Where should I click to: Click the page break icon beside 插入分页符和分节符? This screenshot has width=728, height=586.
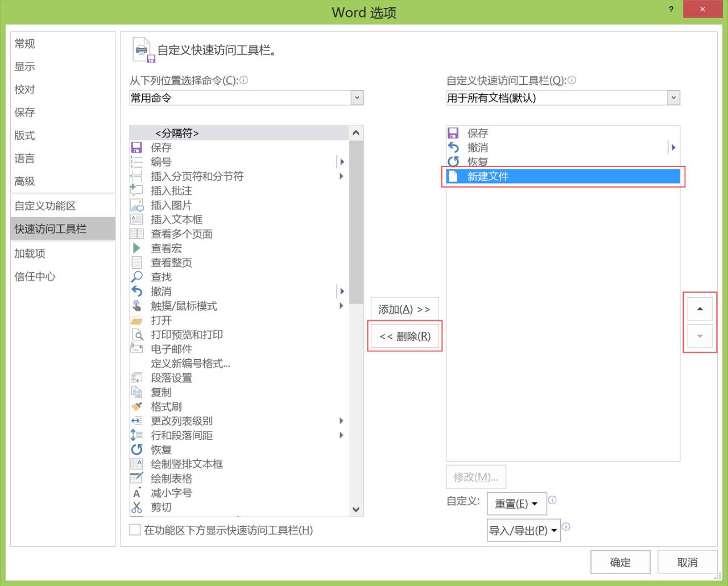tap(136, 176)
